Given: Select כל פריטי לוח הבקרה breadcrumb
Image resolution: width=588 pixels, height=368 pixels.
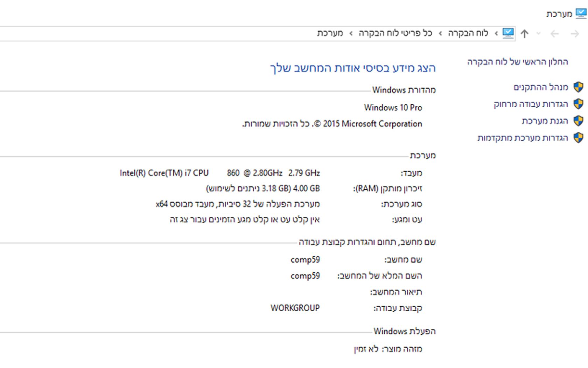Looking at the screenshot, I should [395, 33].
